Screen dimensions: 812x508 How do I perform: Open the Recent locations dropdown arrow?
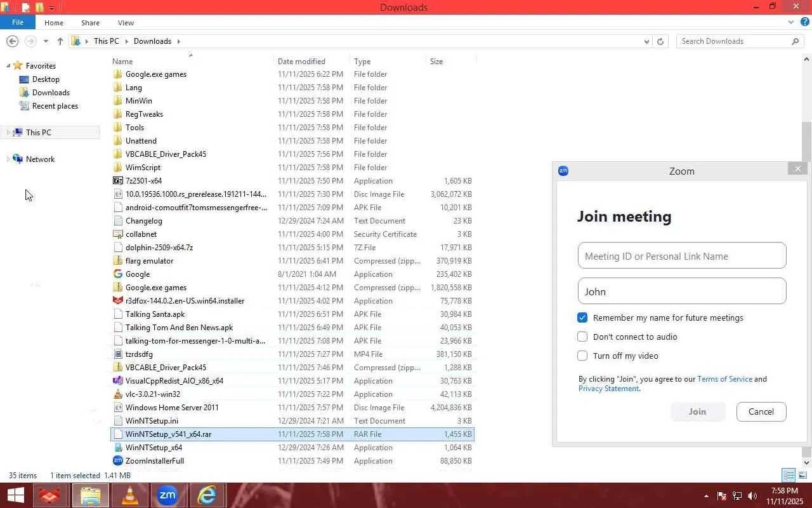(x=46, y=41)
